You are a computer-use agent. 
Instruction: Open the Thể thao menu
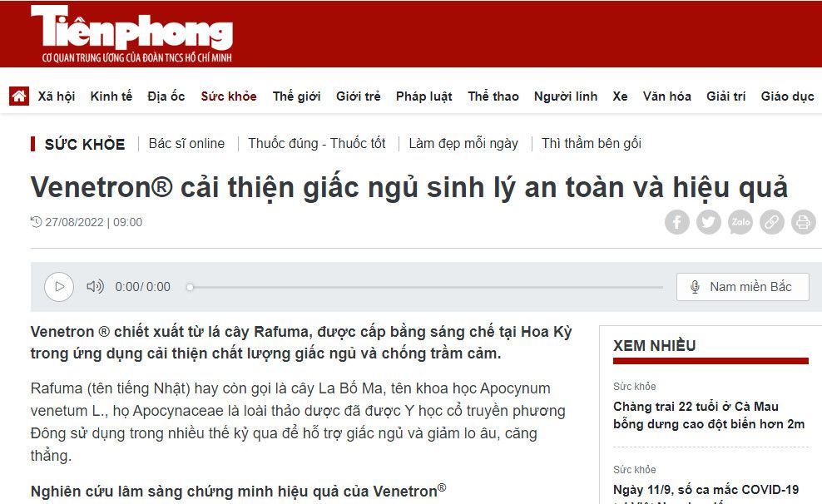[x=493, y=96]
